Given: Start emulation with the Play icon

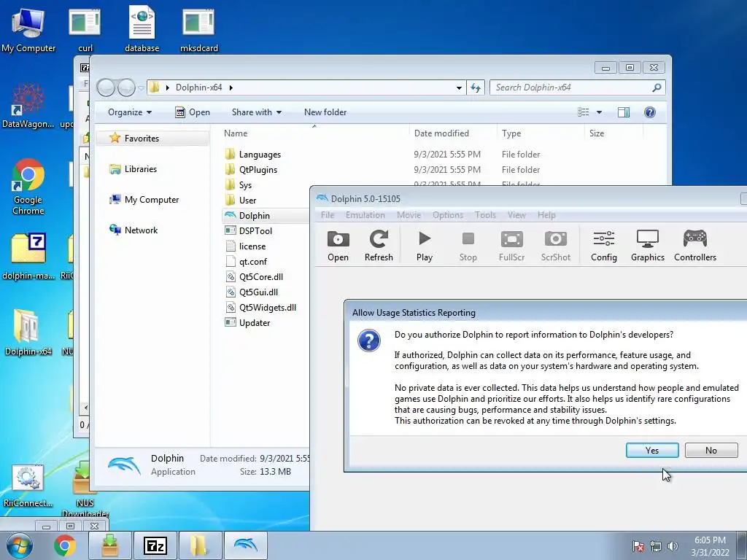Looking at the screenshot, I should pos(424,246).
